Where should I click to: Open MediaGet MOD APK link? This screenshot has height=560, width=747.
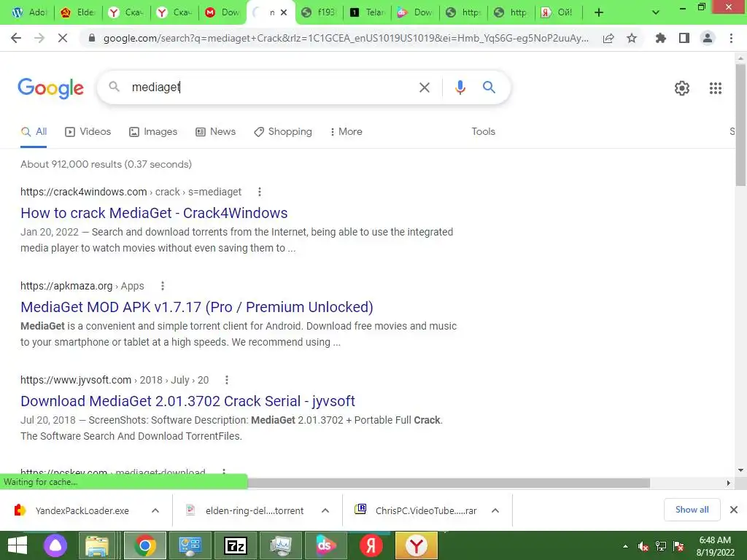pos(197,307)
